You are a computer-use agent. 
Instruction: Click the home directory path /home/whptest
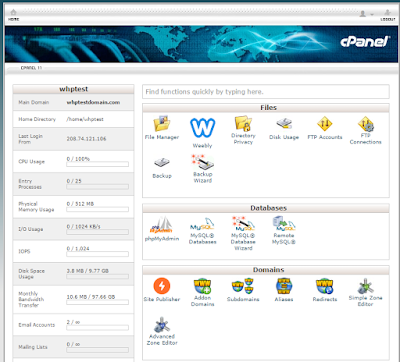pyautogui.click(x=85, y=119)
